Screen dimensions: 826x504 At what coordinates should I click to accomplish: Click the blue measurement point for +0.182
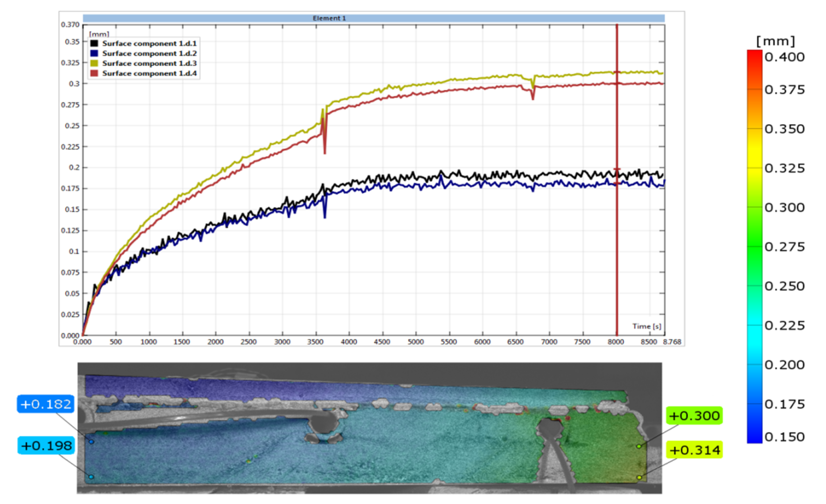(92, 442)
